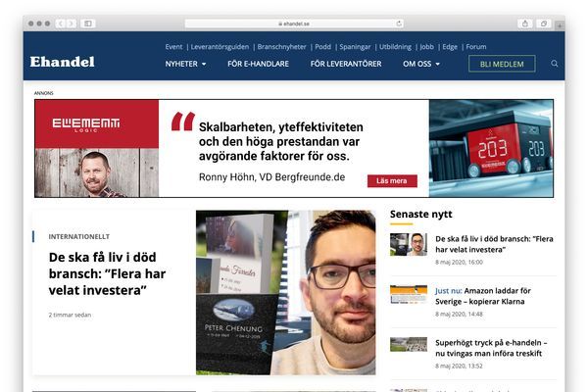This screenshot has width=588, height=392.
Task: Open För leverantörer menu item
Action: [x=345, y=64]
